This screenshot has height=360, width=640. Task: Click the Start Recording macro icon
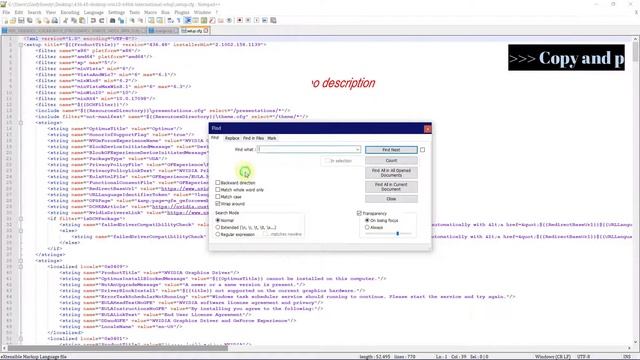(x=240, y=20)
